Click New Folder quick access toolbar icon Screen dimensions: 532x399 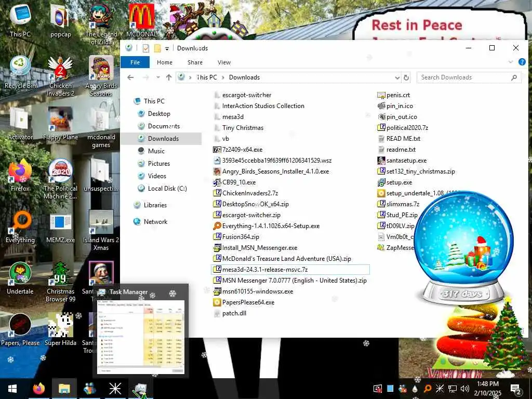[157, 48]
